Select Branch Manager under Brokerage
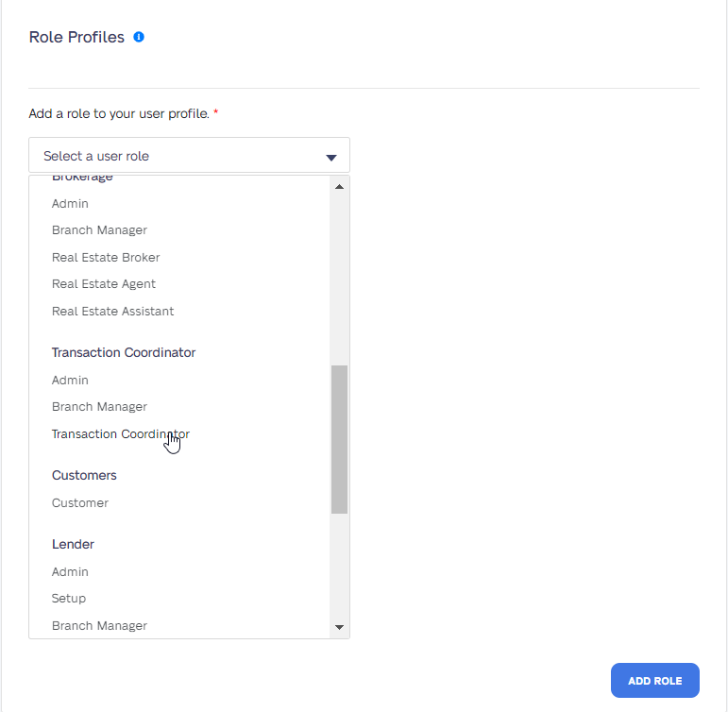The image size is (728, 712). coord(99,230)
